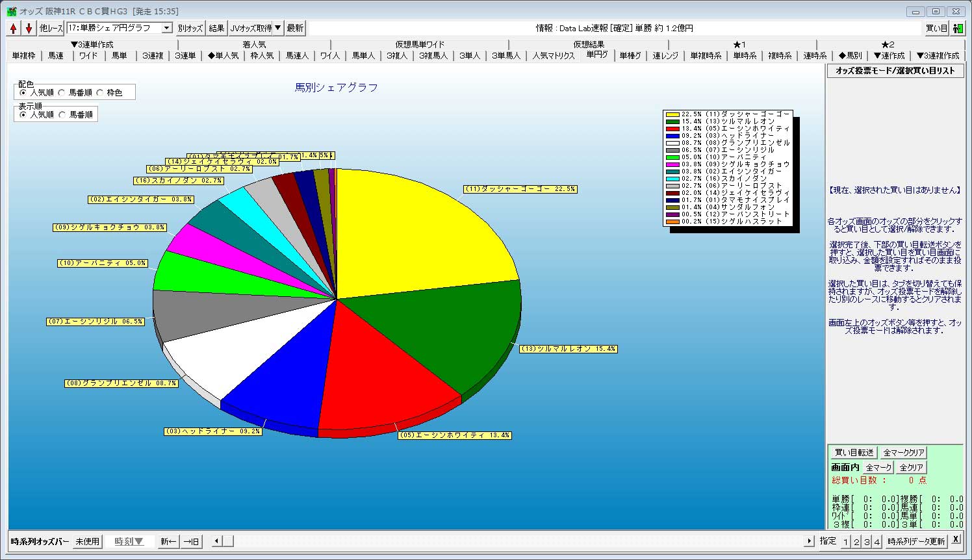This screenshot has width=972, height=560.
Task: Open the 単勝シェア円グラフ dropdown list
Action: 166,28
